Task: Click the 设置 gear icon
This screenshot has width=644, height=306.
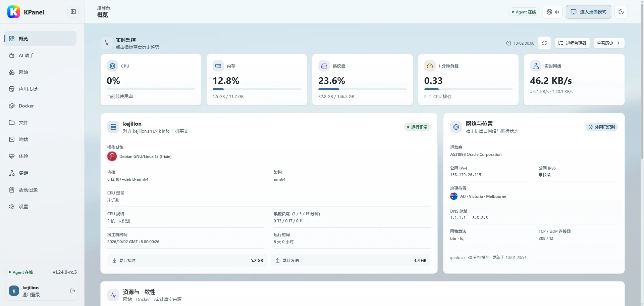Action: tap(12, 207)
